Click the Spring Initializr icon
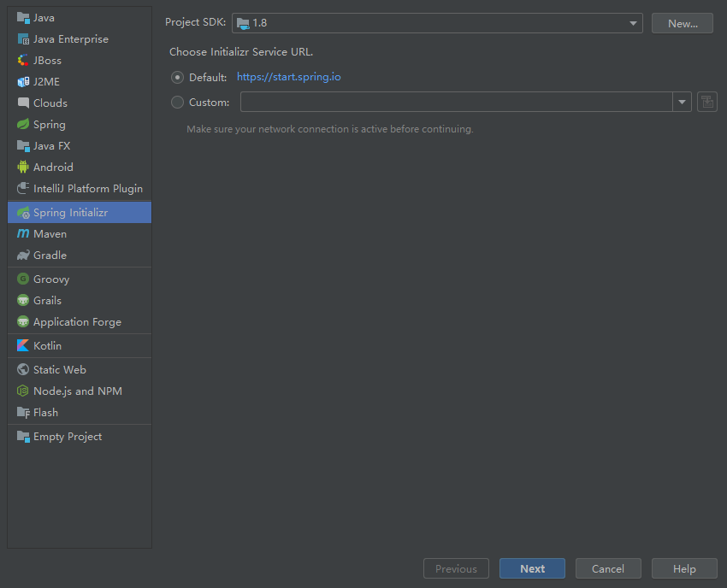This screenshot has height=588, width=727. pos(23,212)
